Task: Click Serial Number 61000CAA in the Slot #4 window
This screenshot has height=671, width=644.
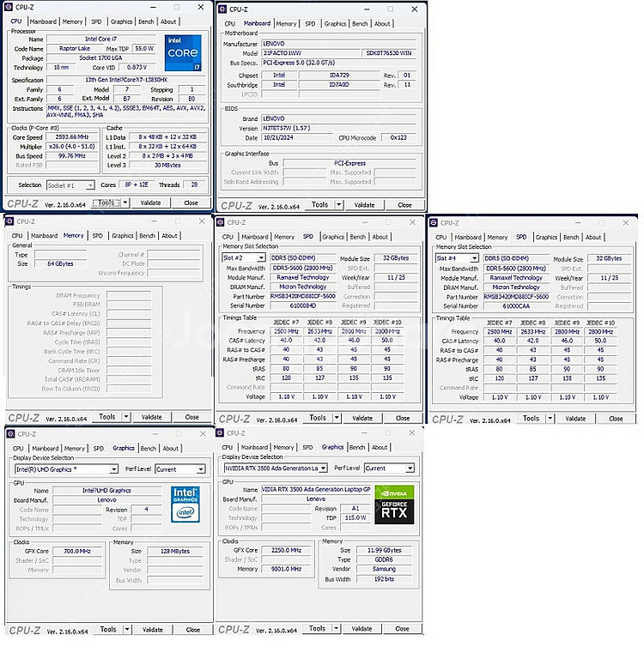Action: (x=516, y=306)
